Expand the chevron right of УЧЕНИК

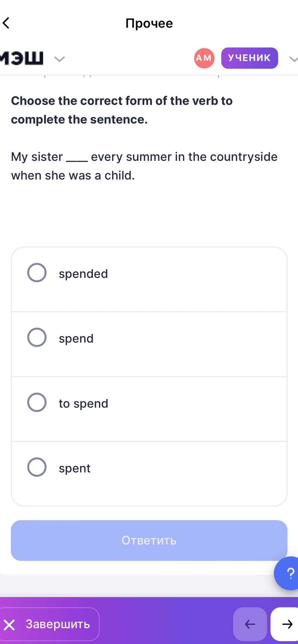coord(293,59)
